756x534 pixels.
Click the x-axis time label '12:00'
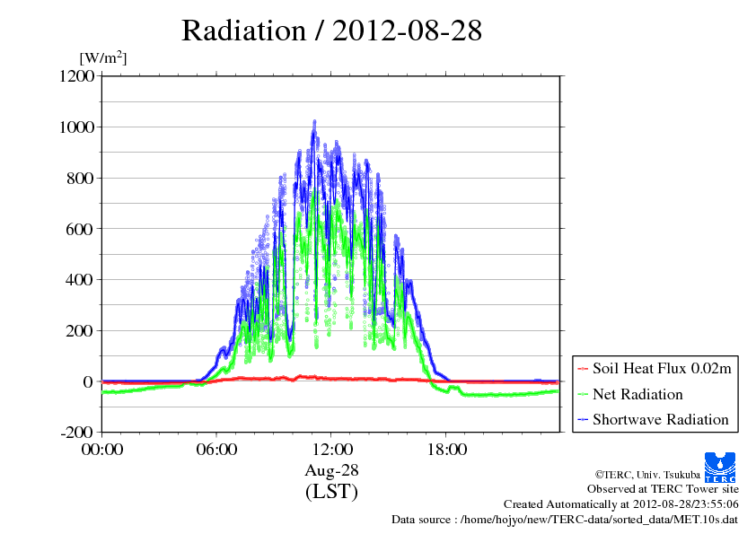coord(331,449)
